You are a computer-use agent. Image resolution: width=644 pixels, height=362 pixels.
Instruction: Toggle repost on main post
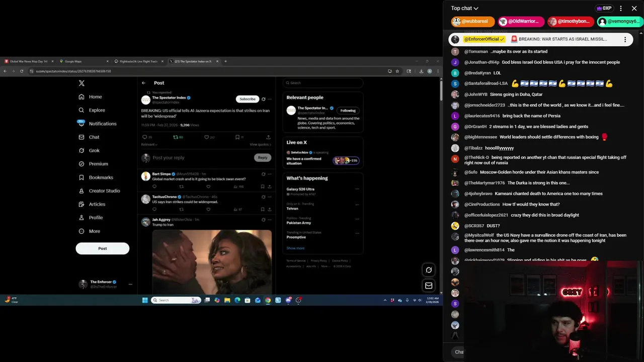click(176, 137)
